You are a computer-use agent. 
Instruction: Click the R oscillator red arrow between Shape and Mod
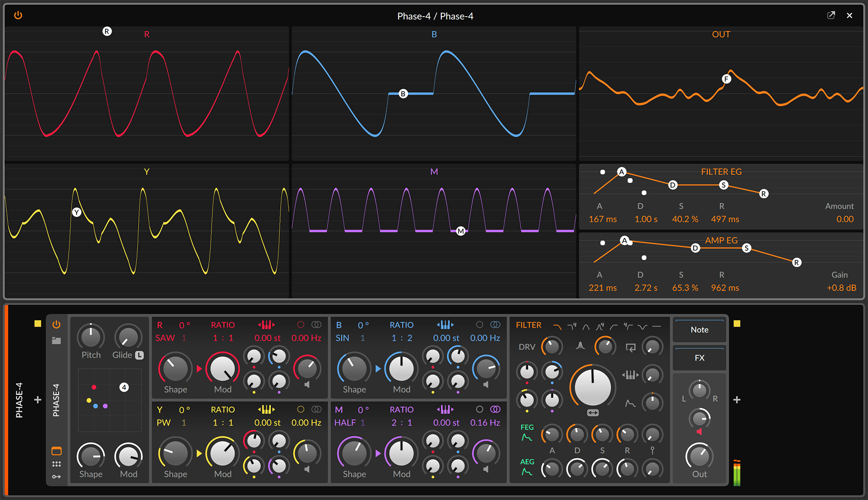point(199,368)
